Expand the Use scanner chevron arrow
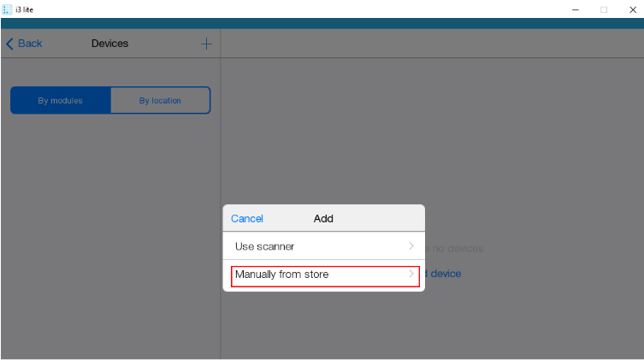This screenshot has height=360, width=644. pyautogui.click(x=411, y=246)
